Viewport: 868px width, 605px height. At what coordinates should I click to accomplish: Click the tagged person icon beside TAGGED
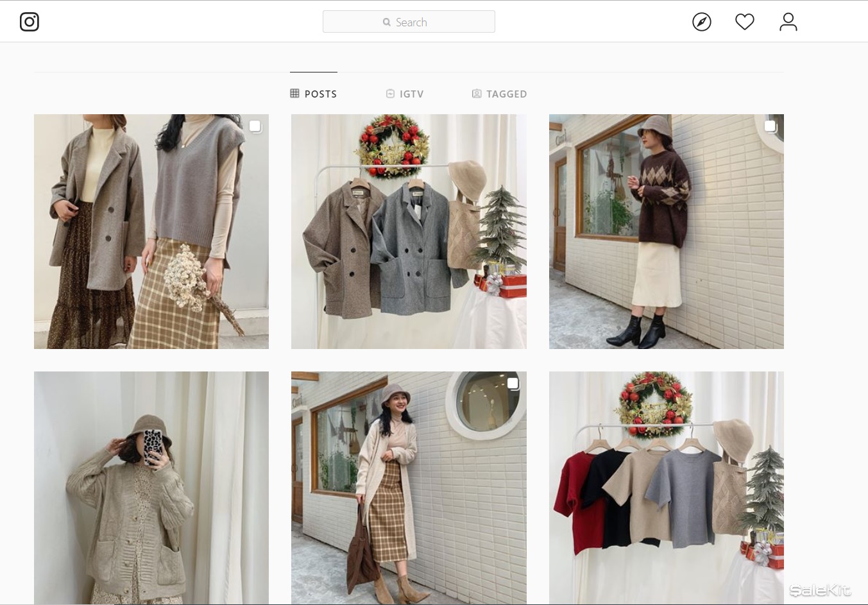(x=477, y=94)
